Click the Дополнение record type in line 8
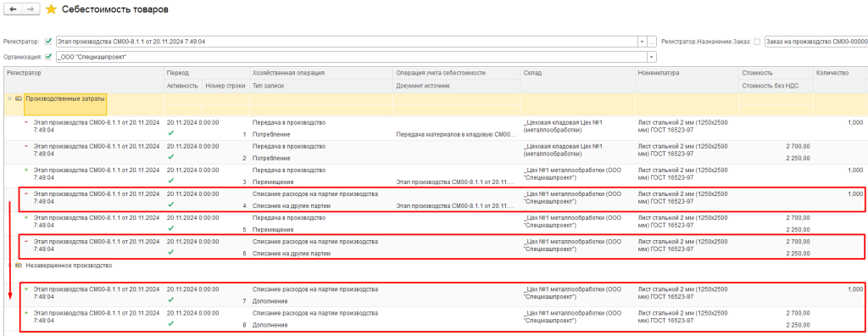Image resolution: width=868 pixels, height=336 pixels. [270, 325]
